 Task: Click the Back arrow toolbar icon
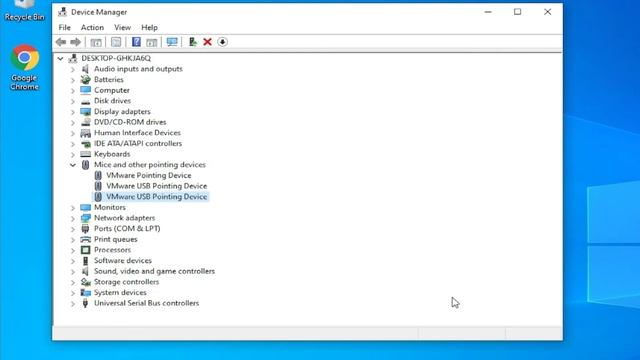coord(61,42)
